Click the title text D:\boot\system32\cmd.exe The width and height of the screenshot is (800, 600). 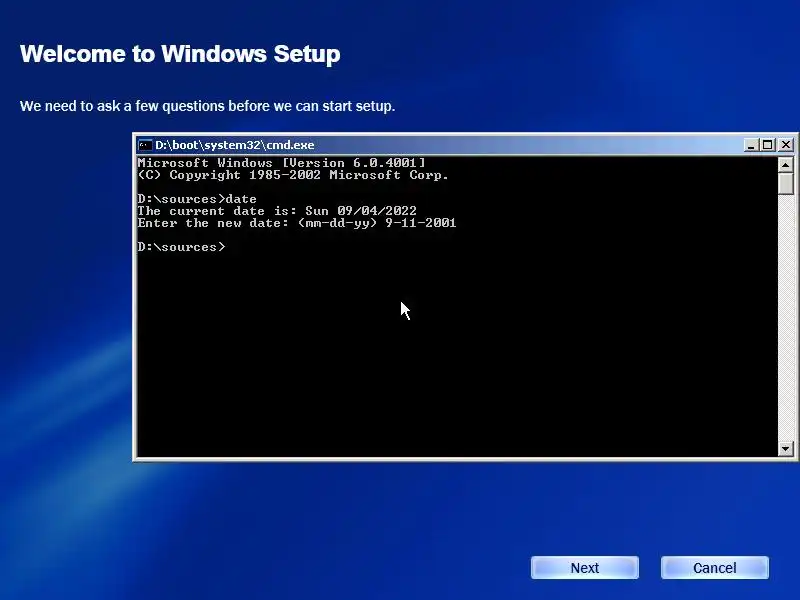click(235, 145)
